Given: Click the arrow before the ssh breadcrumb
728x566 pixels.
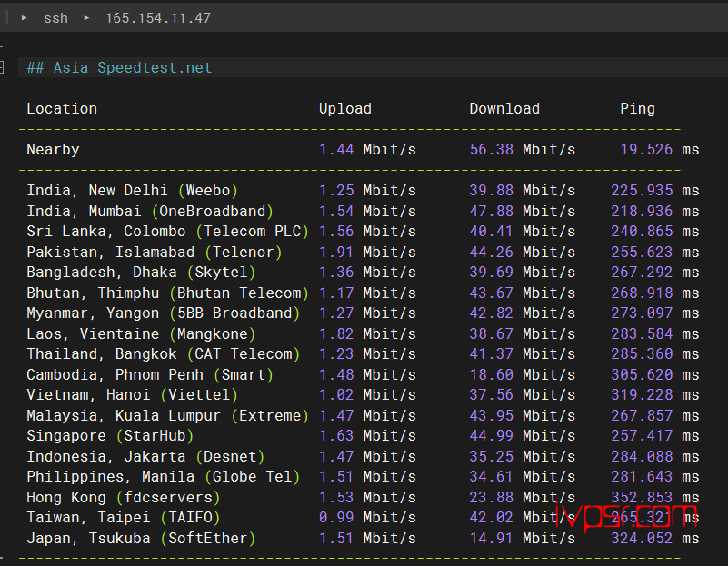Looking at the screenshot, I should (25, 18).
